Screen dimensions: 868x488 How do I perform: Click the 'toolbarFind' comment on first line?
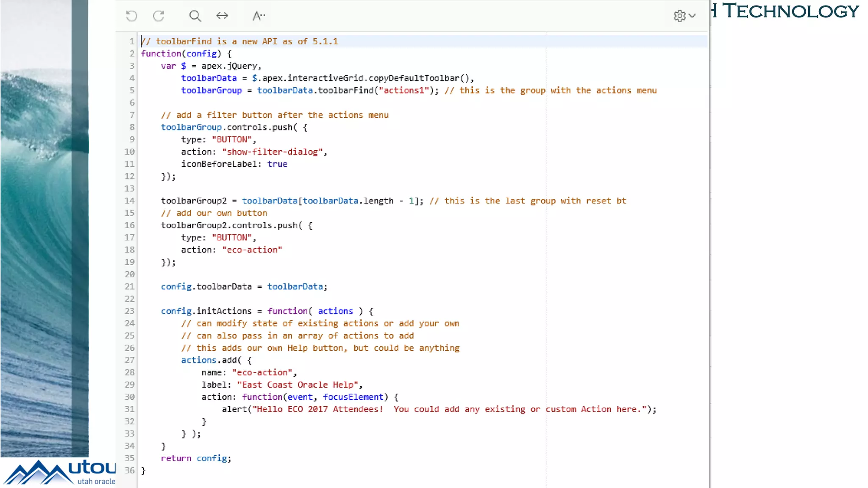click(x=184, y=42)
